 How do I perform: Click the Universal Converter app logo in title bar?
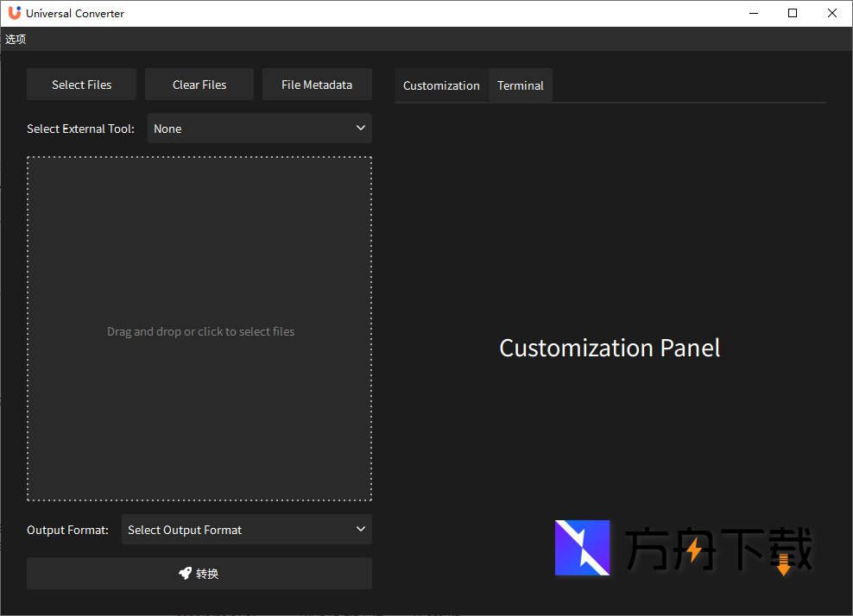(x=14, y=13)
